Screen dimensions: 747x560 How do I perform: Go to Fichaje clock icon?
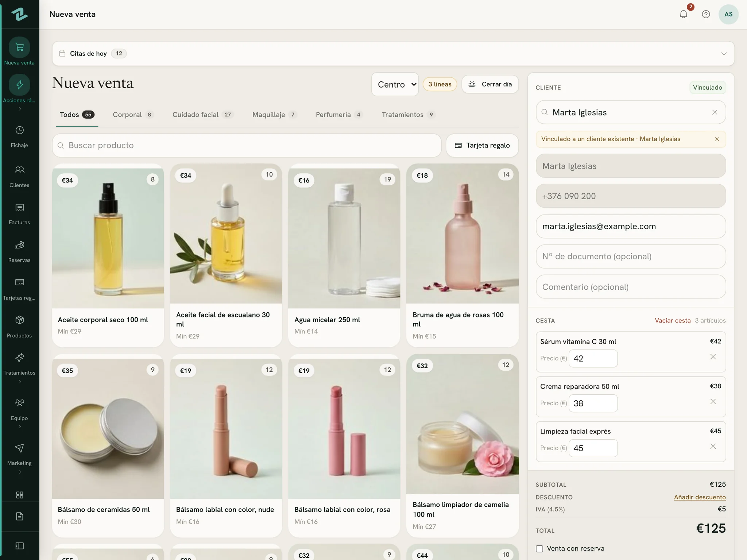19,130
